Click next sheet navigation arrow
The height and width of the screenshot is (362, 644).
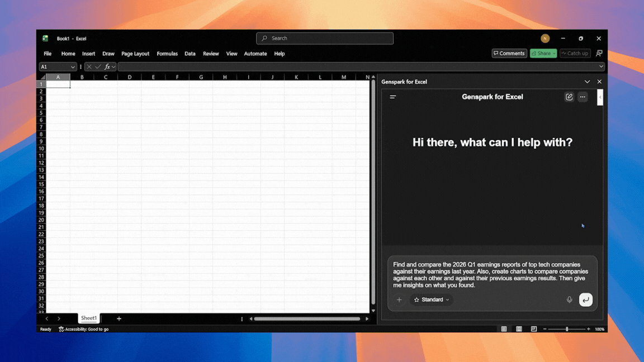[59, 318]
